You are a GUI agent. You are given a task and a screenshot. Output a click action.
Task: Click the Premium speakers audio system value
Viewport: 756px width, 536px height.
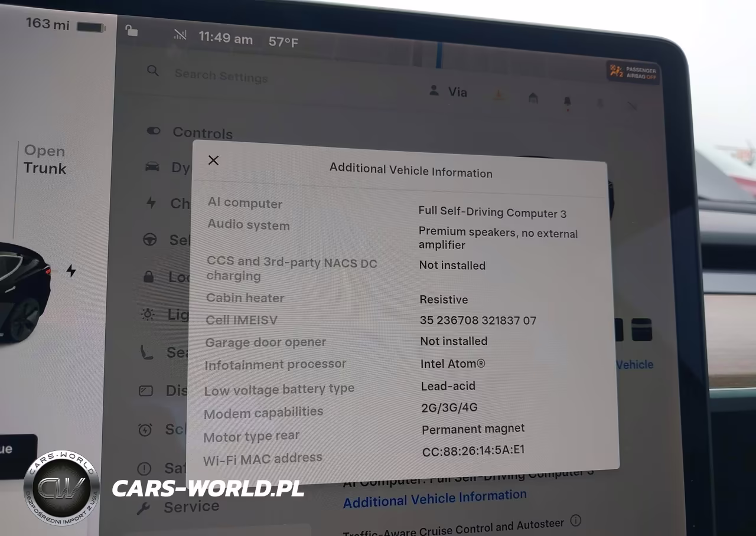(498, 238)
